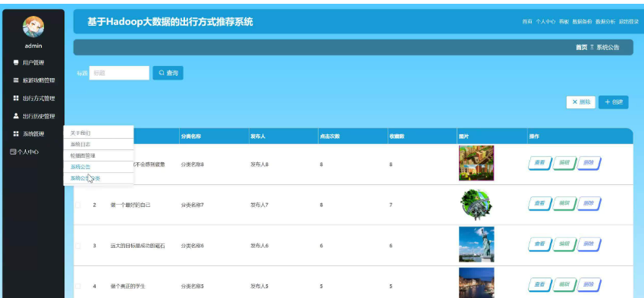644x298 pixels.
Task: Open the night cityscape thumbnail in 发布人5 row
Action: pos(476,283)
